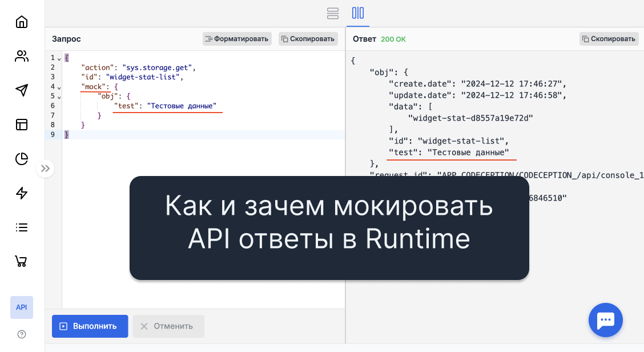Image resolution: width=644 pixels, height=352 pixels.
Task: Copy request with Скопировать button
Action: pos(308,39)
